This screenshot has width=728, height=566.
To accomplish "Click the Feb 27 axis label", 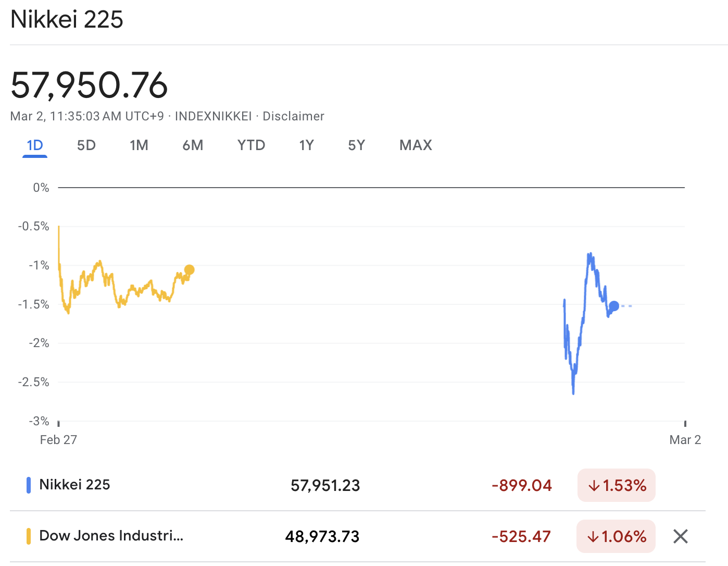I will pos(58,439).
